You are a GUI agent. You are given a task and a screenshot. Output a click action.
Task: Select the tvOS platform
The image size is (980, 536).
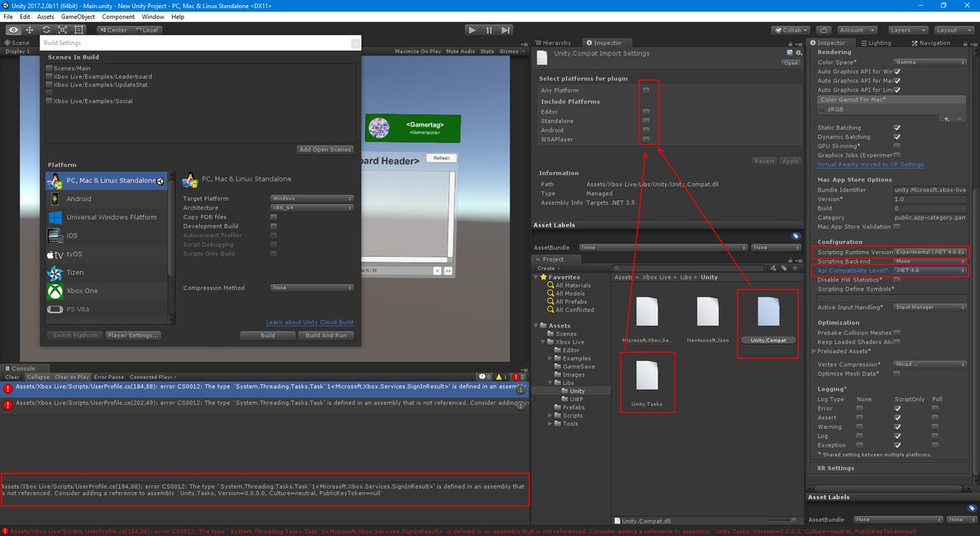[106, 254]
